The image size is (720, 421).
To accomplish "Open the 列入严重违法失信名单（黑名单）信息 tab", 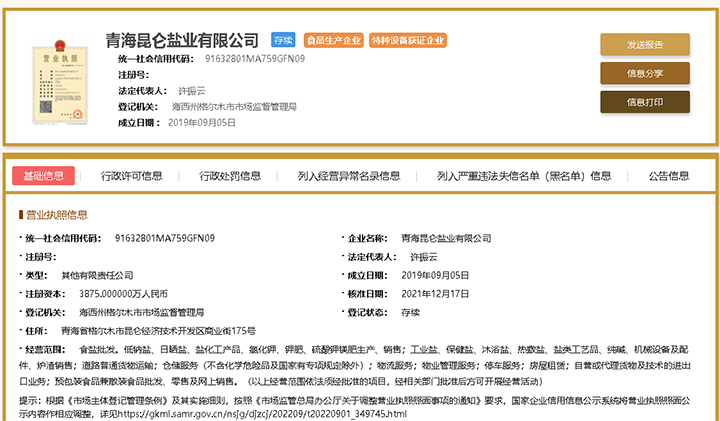I will point(524,176).
